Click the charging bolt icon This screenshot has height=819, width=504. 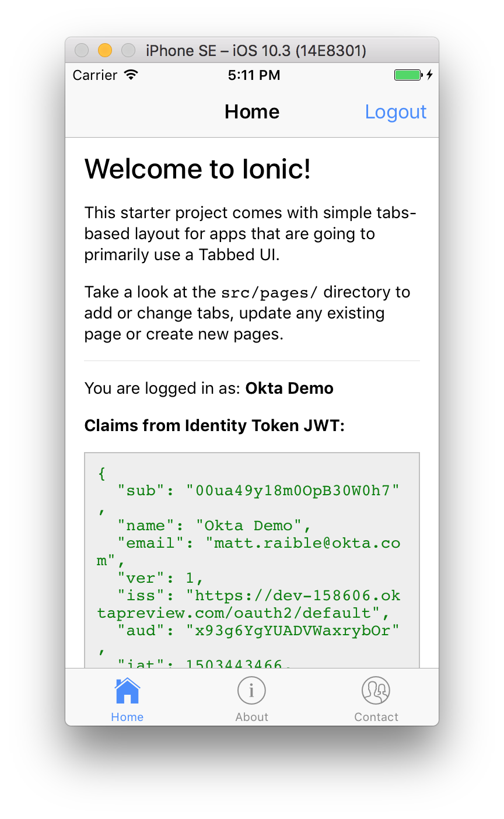tap(430, 75)
